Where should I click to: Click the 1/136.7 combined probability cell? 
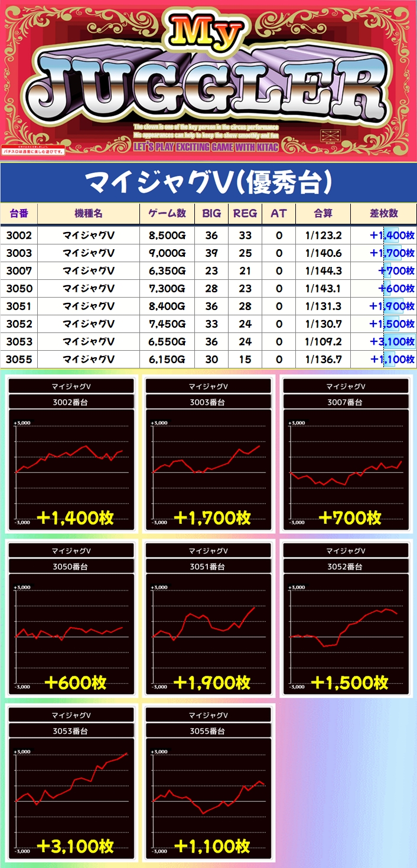click(x=323, y=359)
